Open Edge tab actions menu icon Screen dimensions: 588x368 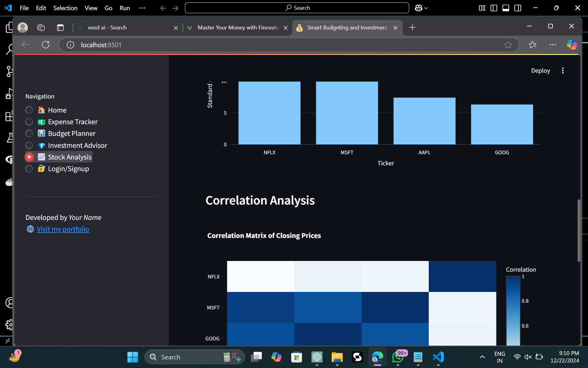coord(60,28)
